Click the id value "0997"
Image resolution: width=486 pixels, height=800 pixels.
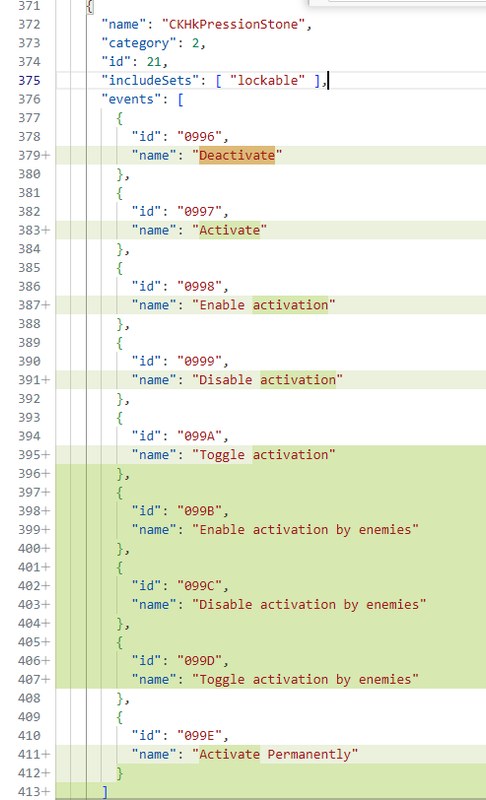coord(199,211)
